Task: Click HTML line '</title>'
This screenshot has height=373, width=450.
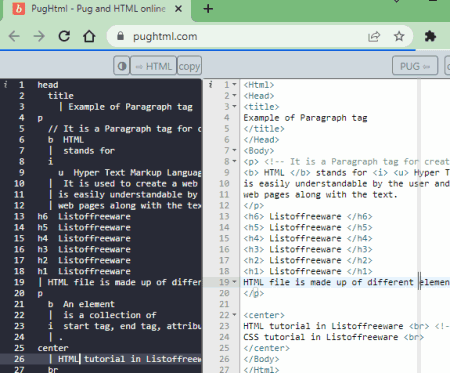Action: pos(264,129)
